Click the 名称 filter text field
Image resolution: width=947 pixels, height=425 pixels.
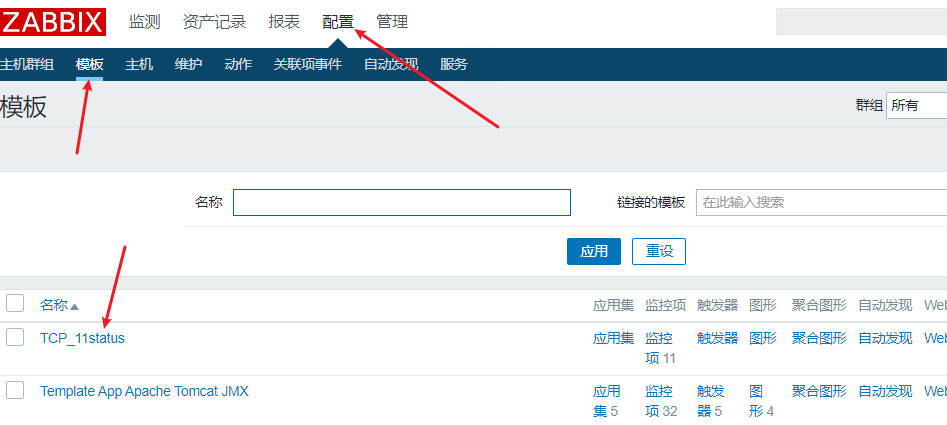click(401, 202)
